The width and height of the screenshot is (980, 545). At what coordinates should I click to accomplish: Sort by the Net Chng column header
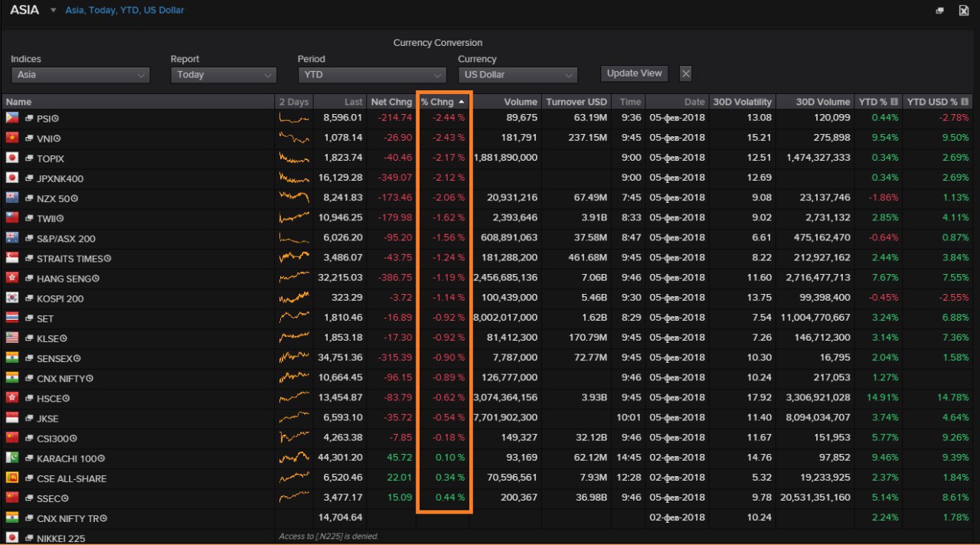pos(391,102)
